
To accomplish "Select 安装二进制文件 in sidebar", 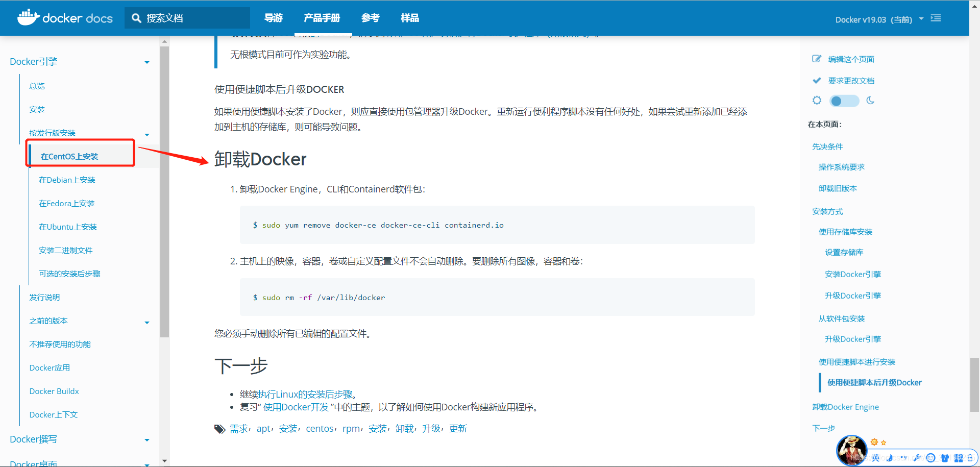I will [x=66, y=250].
